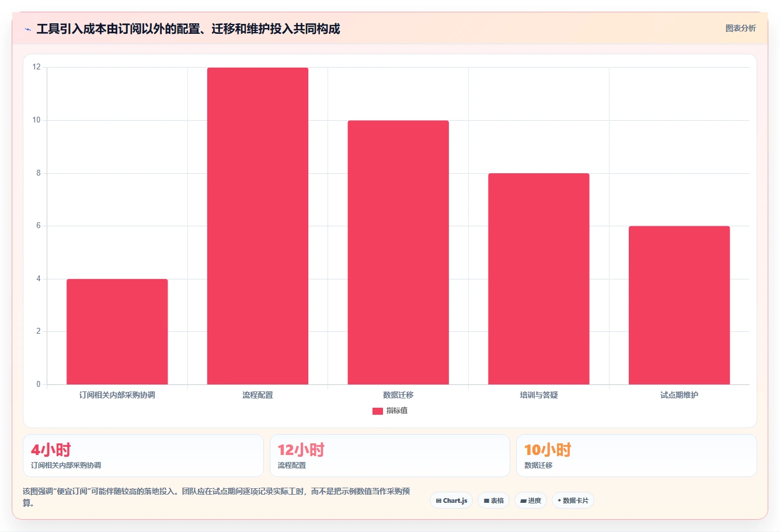Click 订阅相关内部采购协调 caption in 4小时 card

point(66,466)
